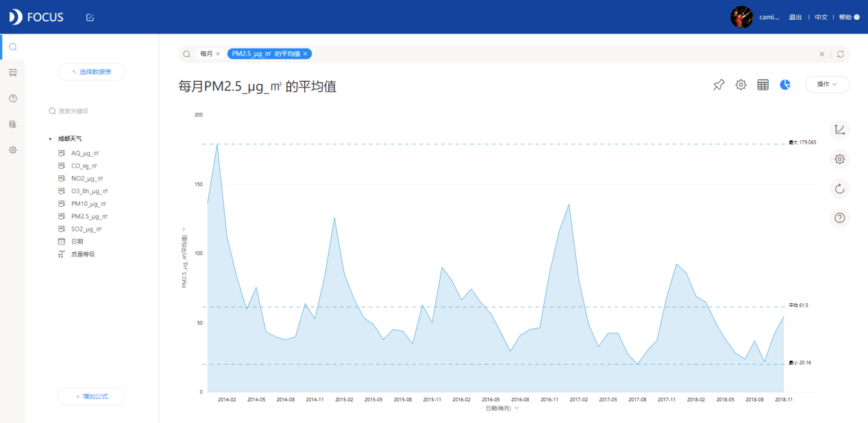
Task: Open chart settings via gear above the chart
Action: [x=740, y=84]
